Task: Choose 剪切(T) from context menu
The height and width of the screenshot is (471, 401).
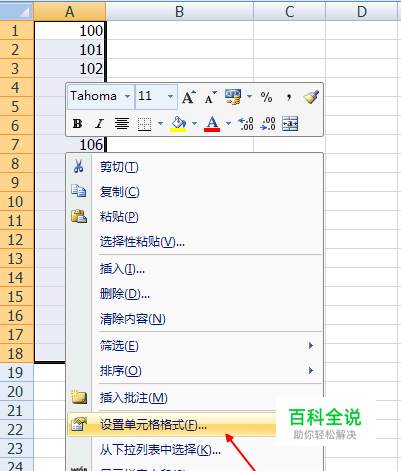Action: tap(195, 167)
